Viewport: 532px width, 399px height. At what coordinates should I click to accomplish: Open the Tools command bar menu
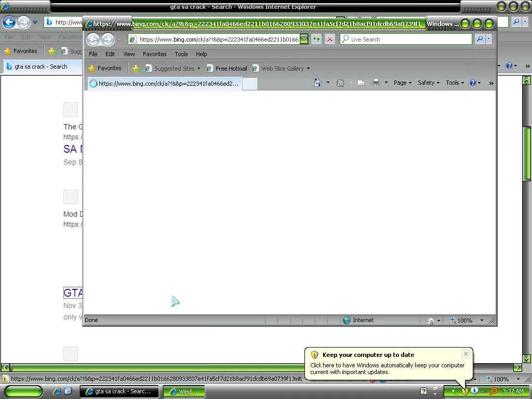coord(455,83)
